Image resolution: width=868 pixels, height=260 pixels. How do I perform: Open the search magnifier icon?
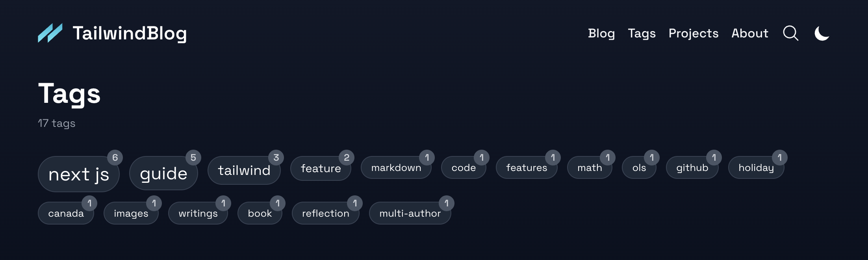tap(790, 33)
